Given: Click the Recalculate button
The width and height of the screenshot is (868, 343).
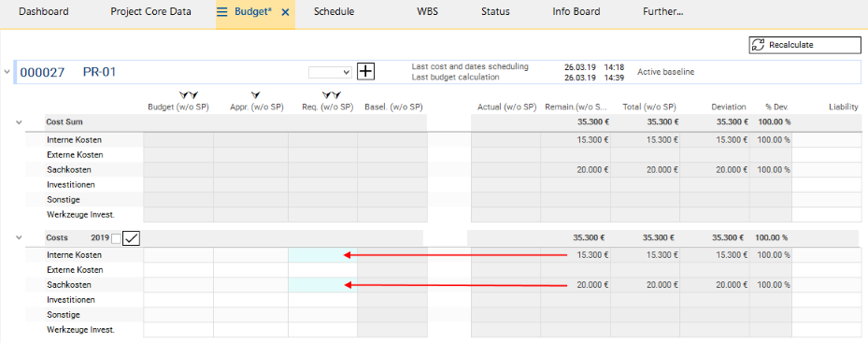Looking at the screenshot, I should click(805, 45).
